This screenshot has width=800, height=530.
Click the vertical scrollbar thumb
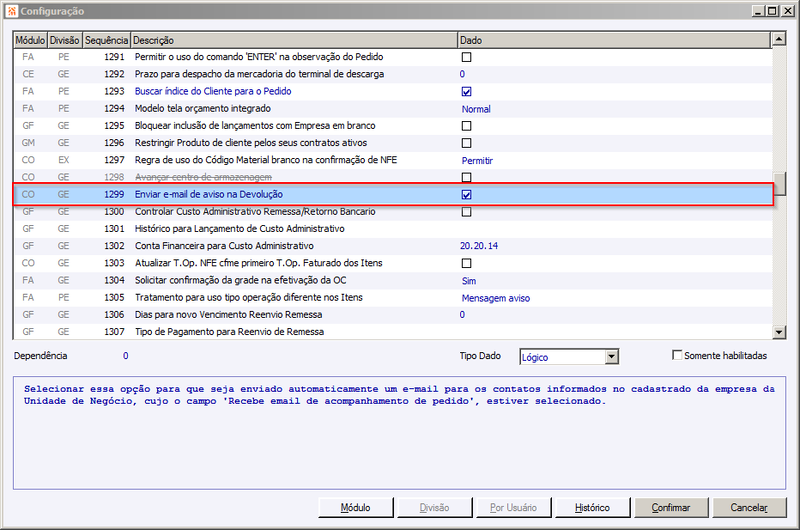(x=779, y=184)
